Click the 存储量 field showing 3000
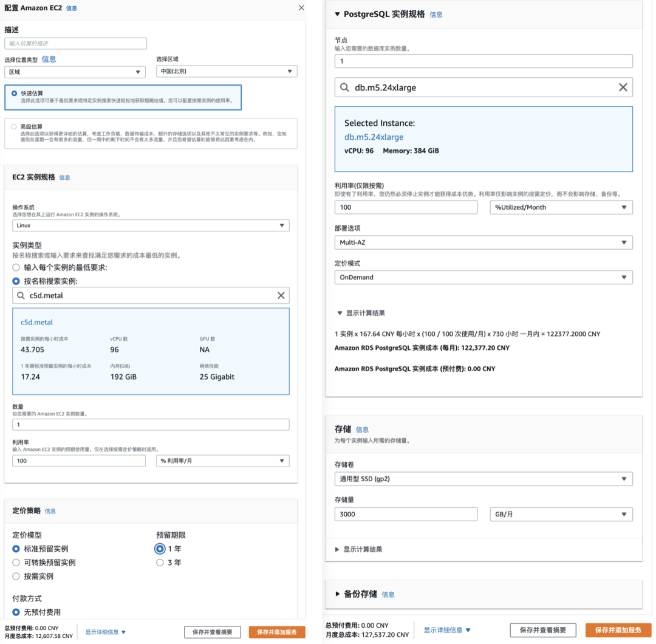Screen dimensions: 656x644 (406, 514)
